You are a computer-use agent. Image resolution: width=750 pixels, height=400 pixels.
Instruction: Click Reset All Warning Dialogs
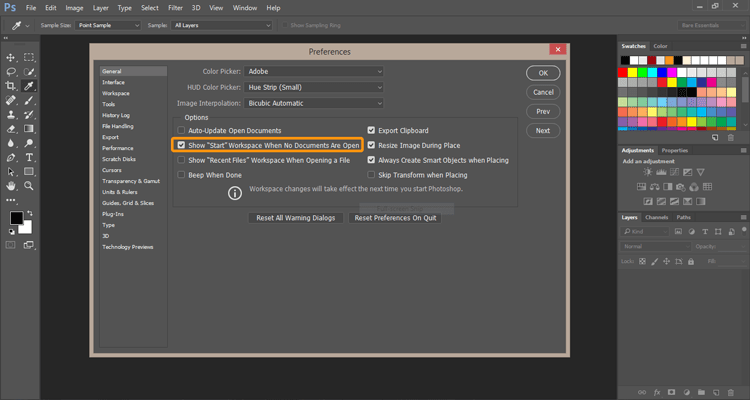(x=296, y=218)
